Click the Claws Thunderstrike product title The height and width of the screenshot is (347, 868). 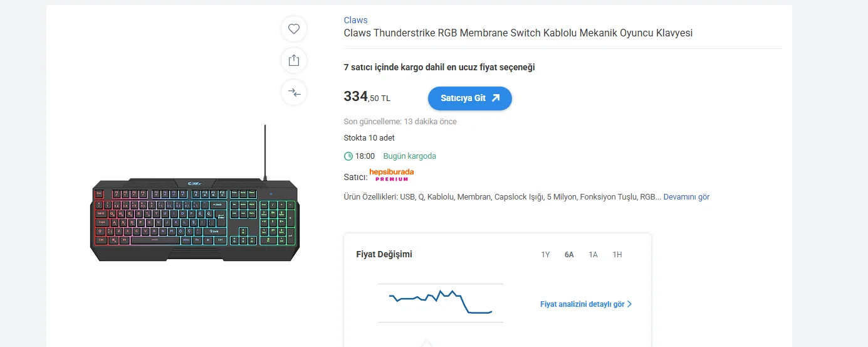(518, 33)
